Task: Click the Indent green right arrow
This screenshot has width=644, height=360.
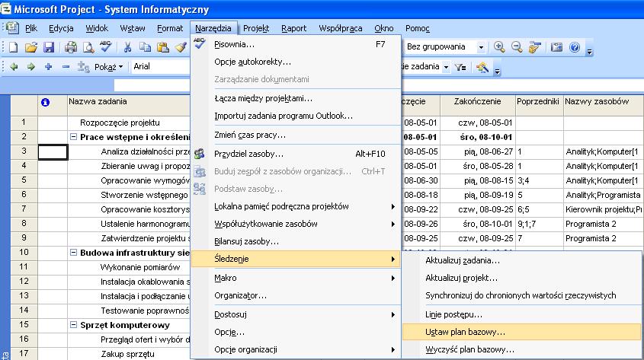Action: pyautogui.click(x=30, y=66)
